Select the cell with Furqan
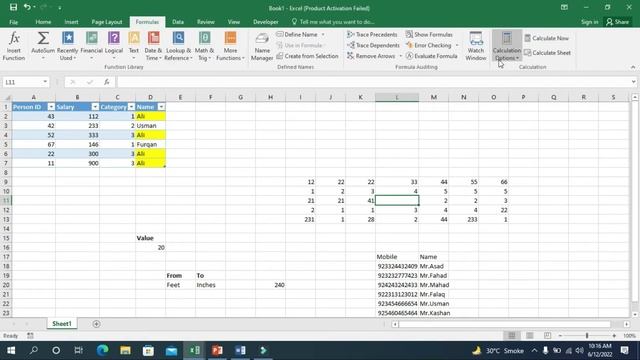The height and width of the screenshot is (360, 640). tap(150, 144)
